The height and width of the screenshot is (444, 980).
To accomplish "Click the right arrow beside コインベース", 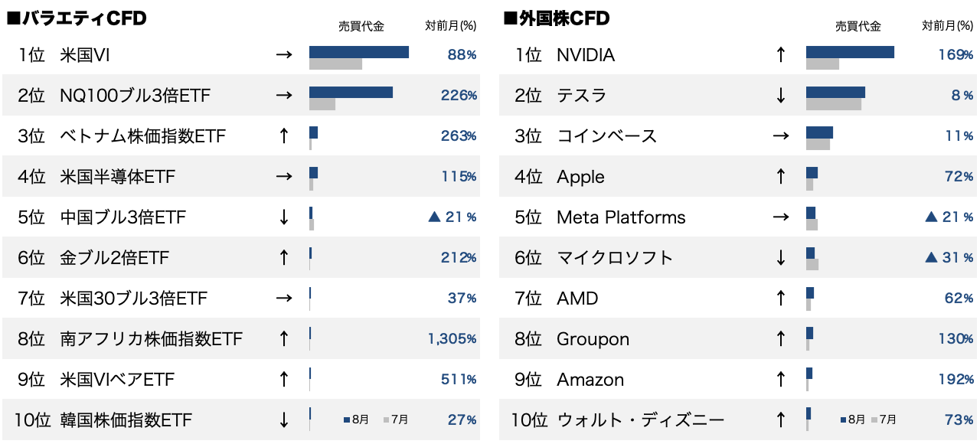I will (x=780, y=136).
